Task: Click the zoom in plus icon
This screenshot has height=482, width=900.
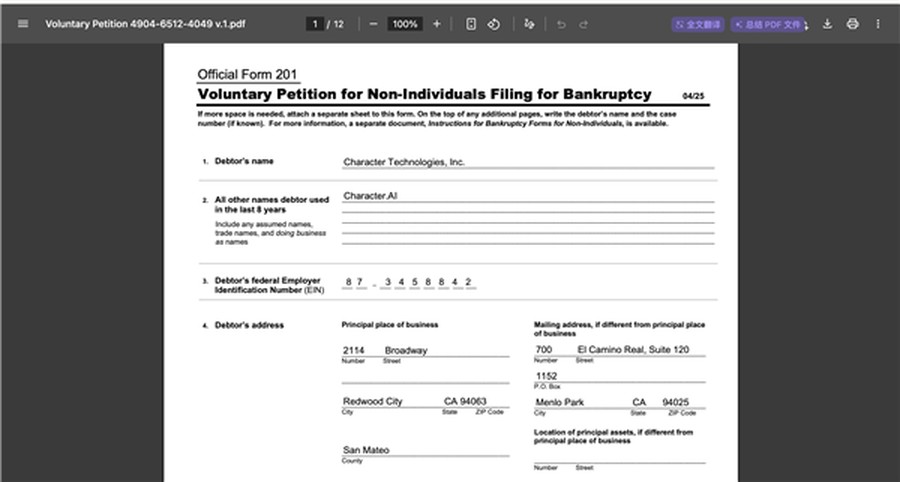Action: point(437,24)
